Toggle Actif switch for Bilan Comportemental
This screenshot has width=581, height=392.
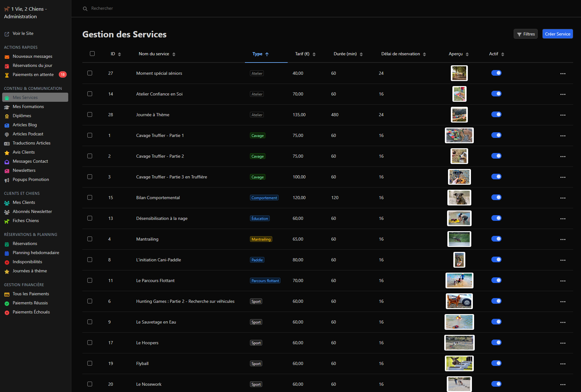pyautogui.click(x=496, y=198)
